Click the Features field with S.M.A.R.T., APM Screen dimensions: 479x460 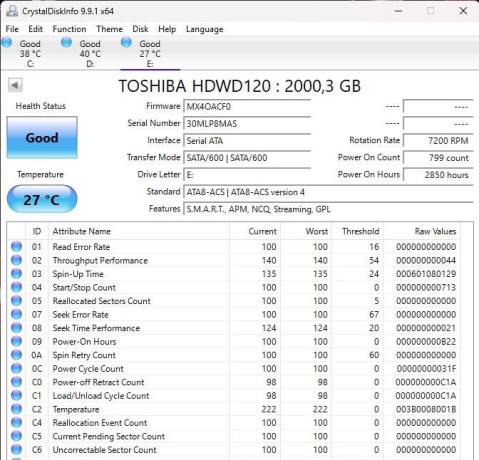pos(328,209)
